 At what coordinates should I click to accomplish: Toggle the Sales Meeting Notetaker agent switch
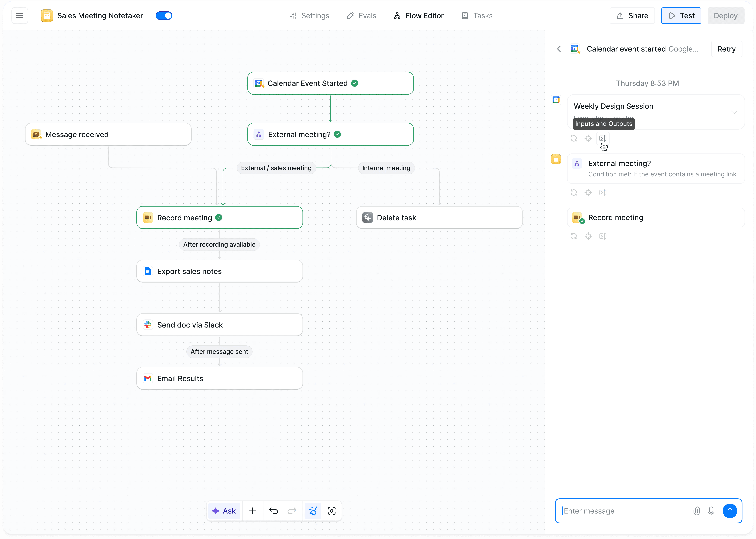click(164, 16)
